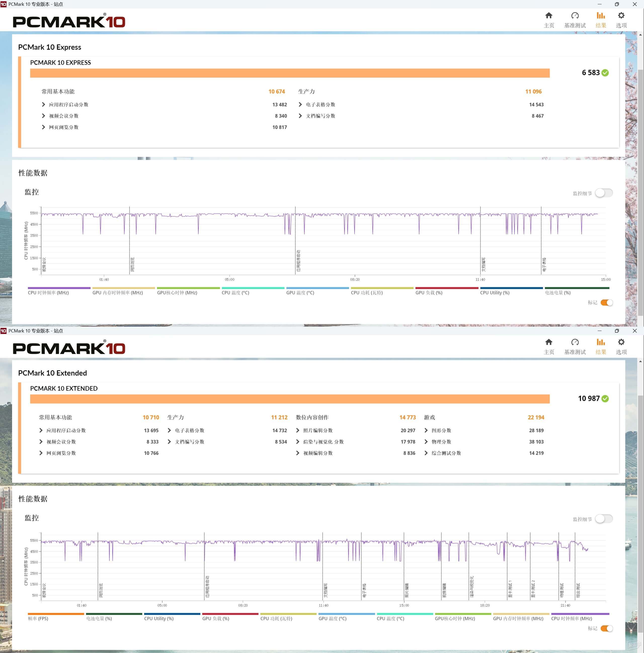Open the Options gear icon in bottom window

tap(621, 342)
